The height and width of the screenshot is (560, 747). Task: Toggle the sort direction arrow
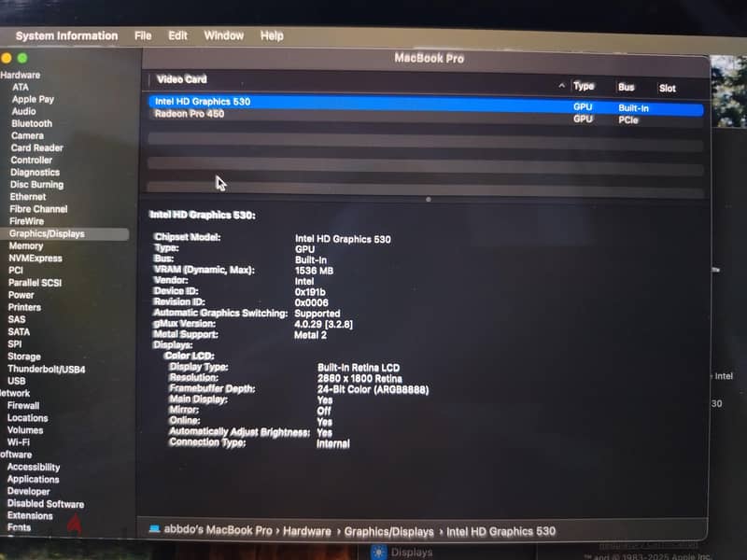click(562, 86)
